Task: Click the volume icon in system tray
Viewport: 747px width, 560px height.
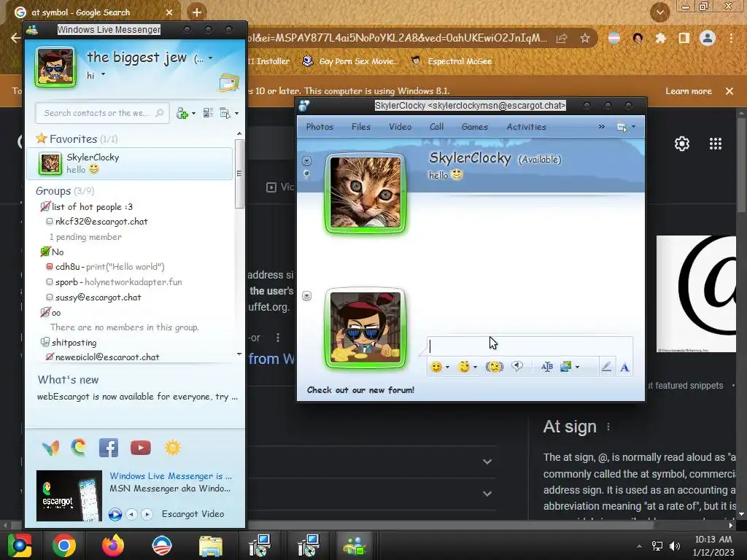Action: [x=675, y=545]
